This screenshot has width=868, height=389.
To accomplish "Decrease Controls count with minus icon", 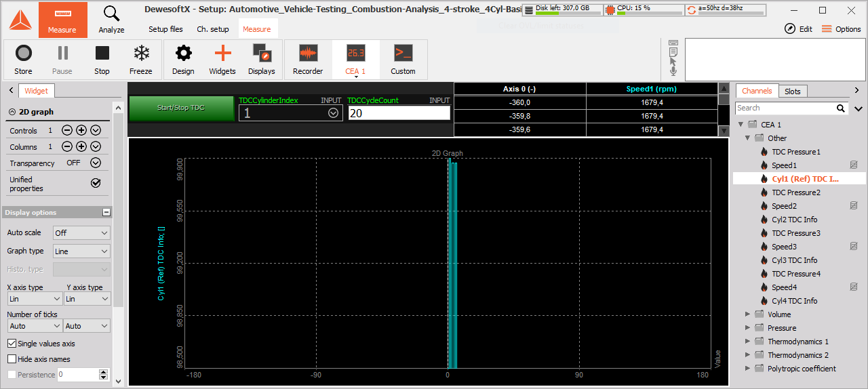I will (67, 130).
